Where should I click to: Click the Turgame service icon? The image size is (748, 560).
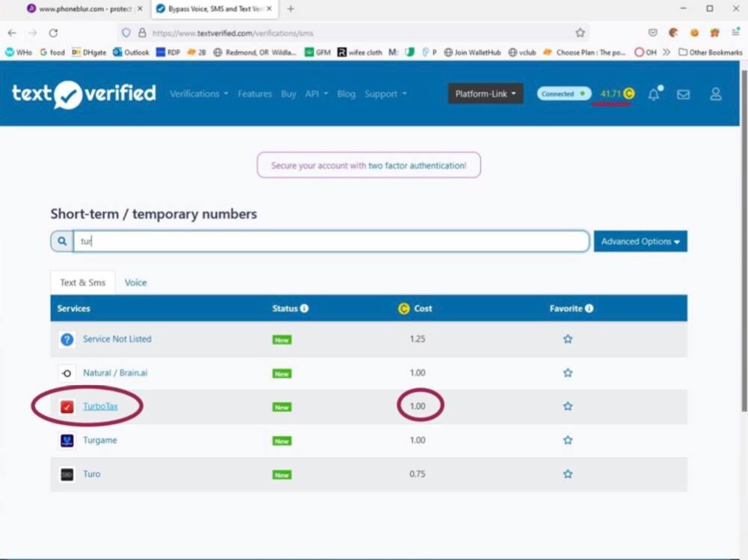click(x=67, y=441)
